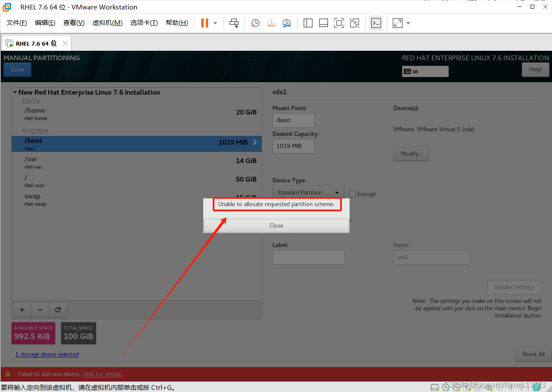Viewport: 552px width, 392px height.
Task: Click the unity mode crossed-window icon
Action: click(x=354, y=23)
